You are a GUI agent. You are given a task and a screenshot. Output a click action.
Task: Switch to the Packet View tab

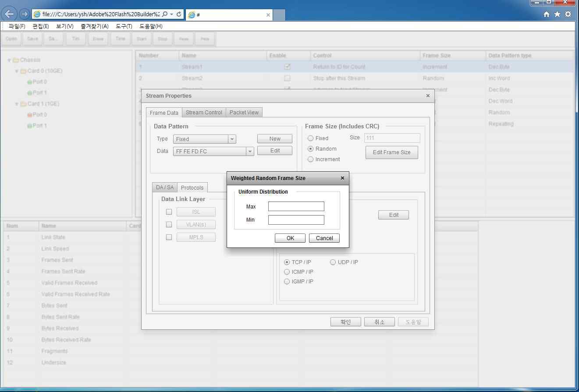click(x=244, y=113)
